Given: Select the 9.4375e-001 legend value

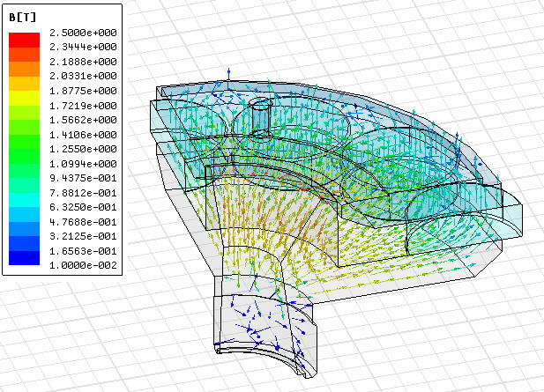Looking at the screenshot, I should coord(83,178).
